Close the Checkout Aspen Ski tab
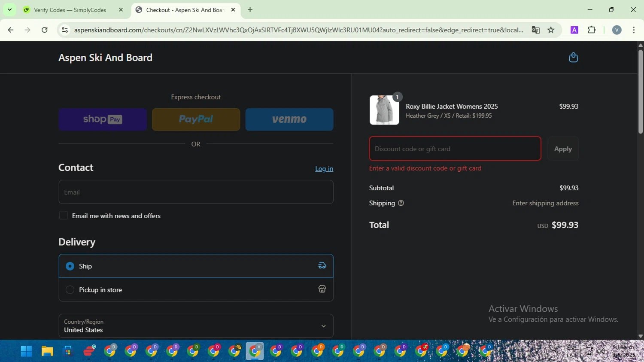The width and height of the screenshot is (644, 362). point(233,10)
